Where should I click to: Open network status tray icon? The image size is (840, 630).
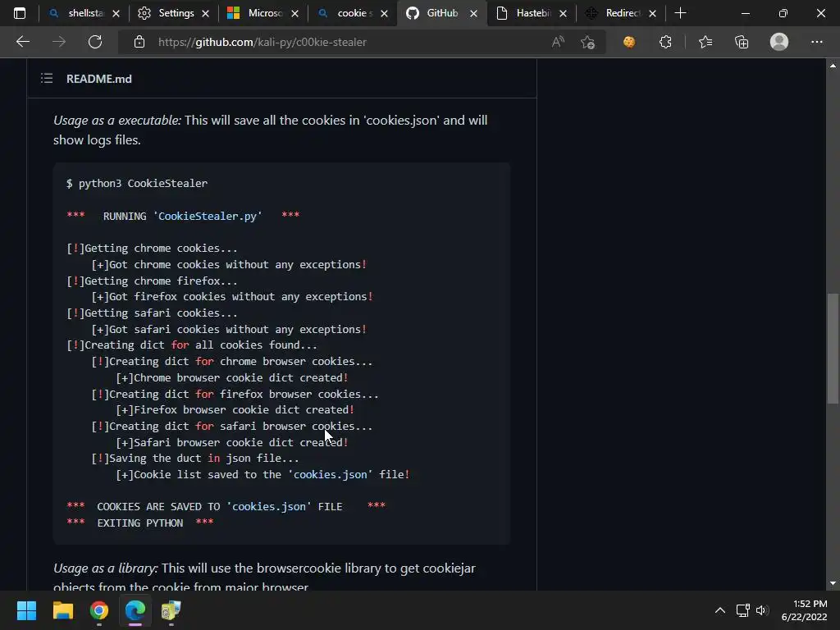[742, 610]
